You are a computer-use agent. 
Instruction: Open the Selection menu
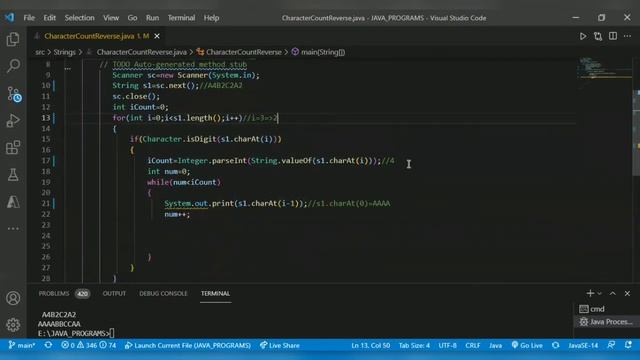pos(79,18)
